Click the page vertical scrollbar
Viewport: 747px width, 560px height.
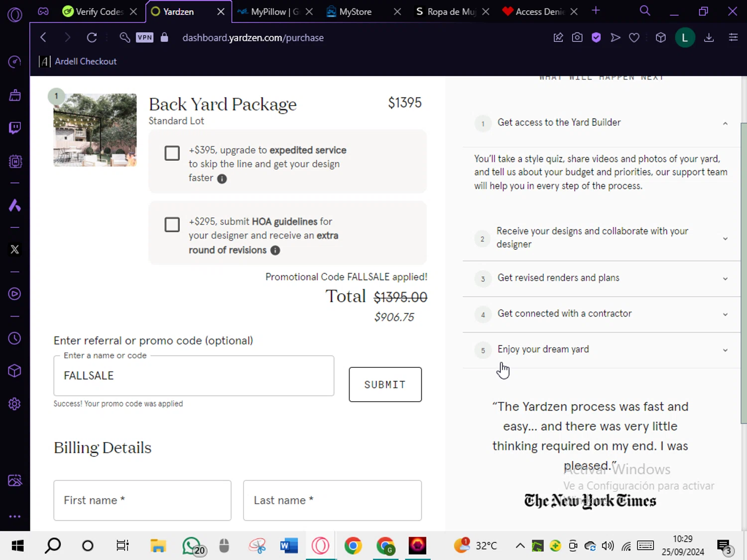(744, 273)
